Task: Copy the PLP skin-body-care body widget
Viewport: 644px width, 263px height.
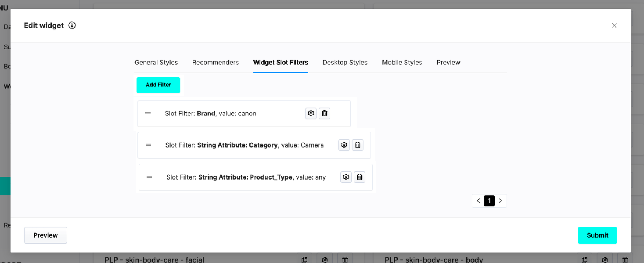Action: pos(584,259)
